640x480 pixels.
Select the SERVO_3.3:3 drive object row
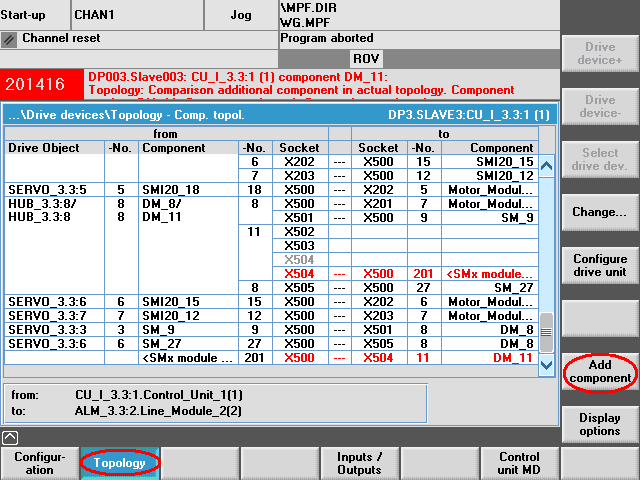point(54,330)
